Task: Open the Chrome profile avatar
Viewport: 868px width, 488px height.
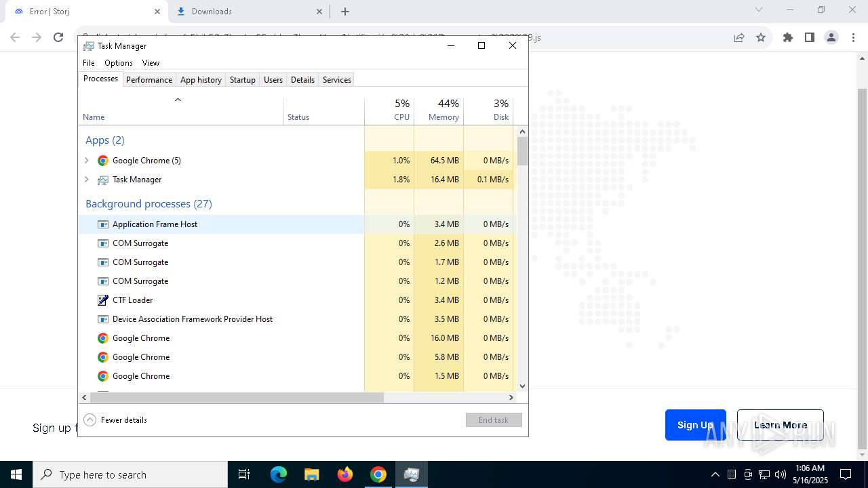Action: (x=831, y=37)
